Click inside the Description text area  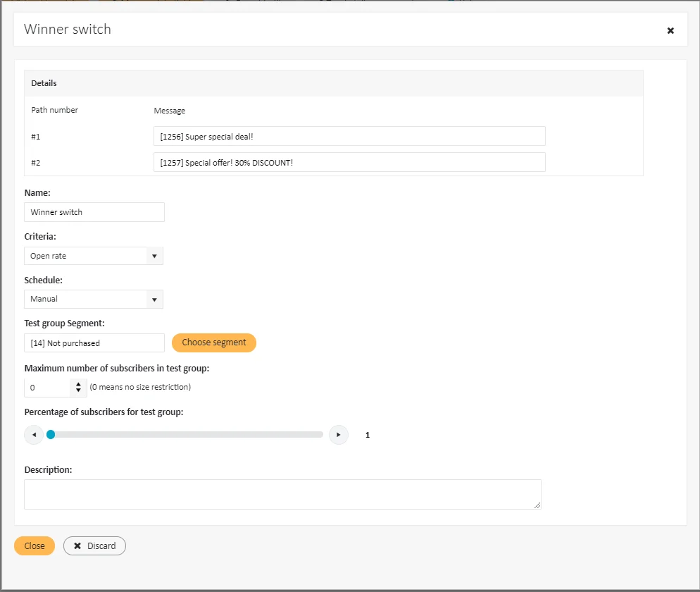282,494
